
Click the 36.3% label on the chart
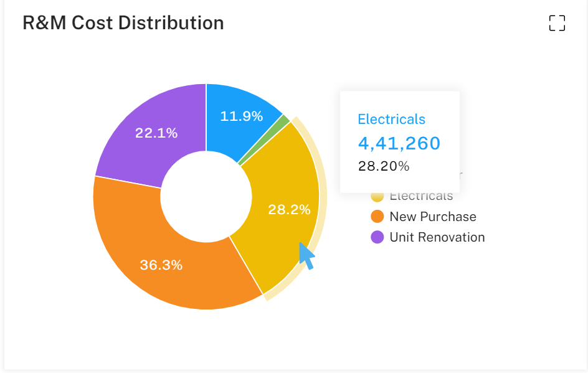click(161, 265)
